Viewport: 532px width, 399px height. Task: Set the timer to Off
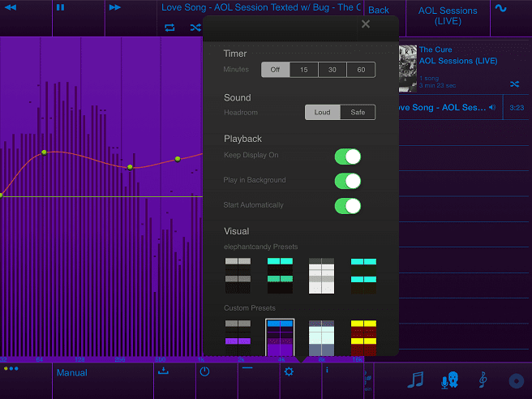[275, 70]
